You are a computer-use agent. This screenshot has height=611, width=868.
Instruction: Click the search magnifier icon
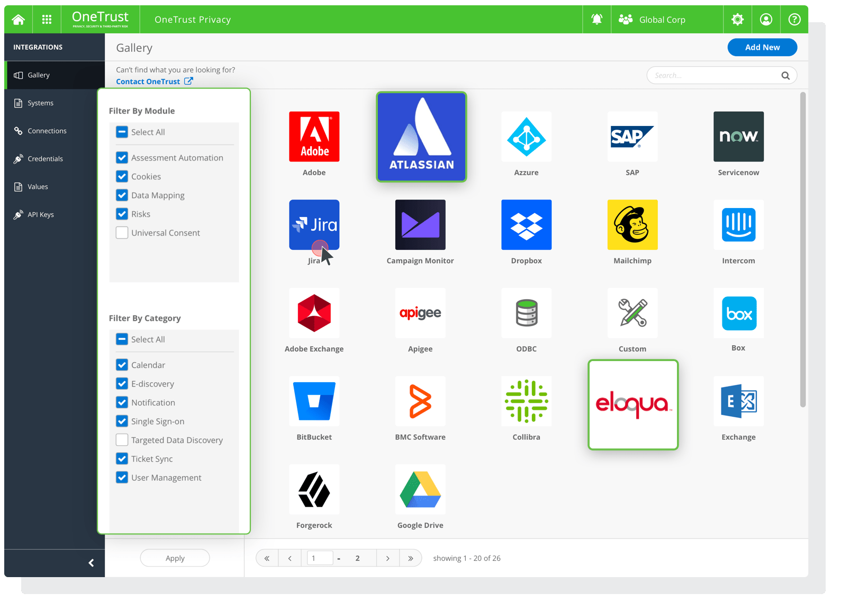pyautogui.click(x=785, y=76)
